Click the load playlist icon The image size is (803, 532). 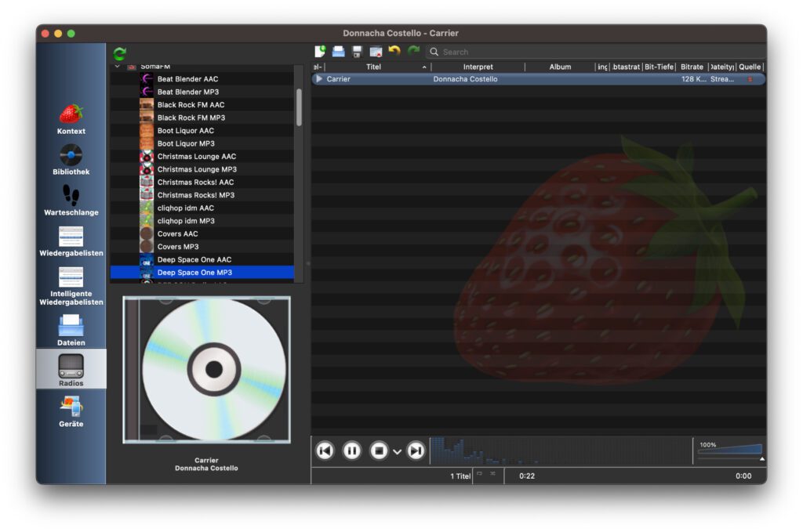(x=339, y=52)
